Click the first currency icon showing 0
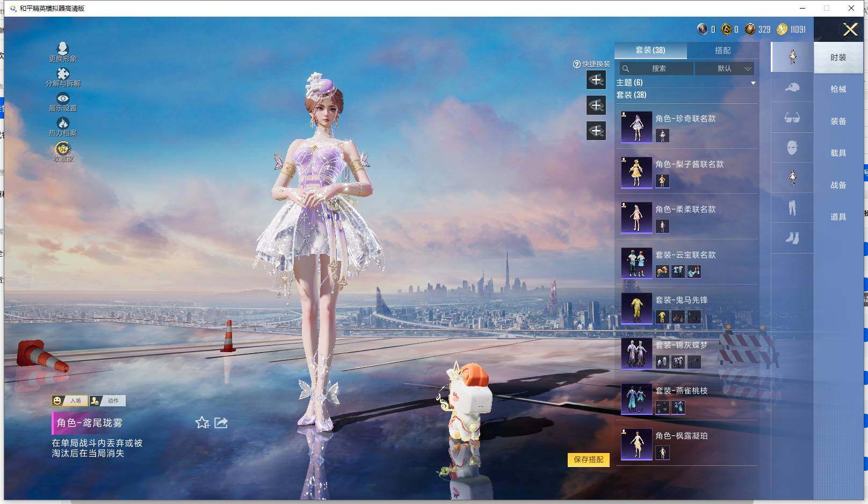Image resolution: width=868 pixels, height=504 pixels. coord(702,29)
